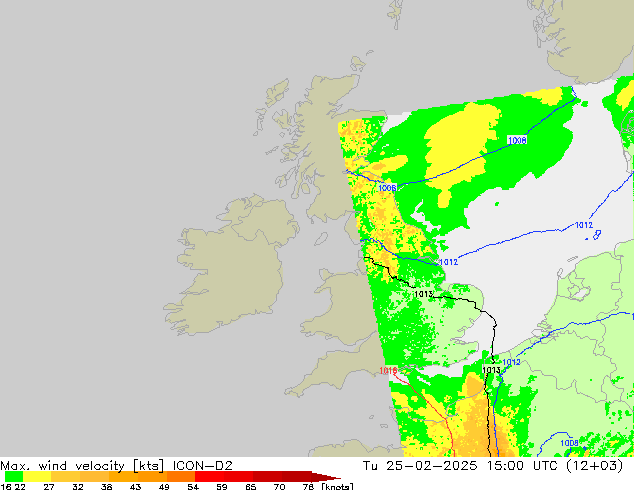Click the blue "1008" label in the bottom right corner
The image size is (634, 490).
(x=569, y=443)
